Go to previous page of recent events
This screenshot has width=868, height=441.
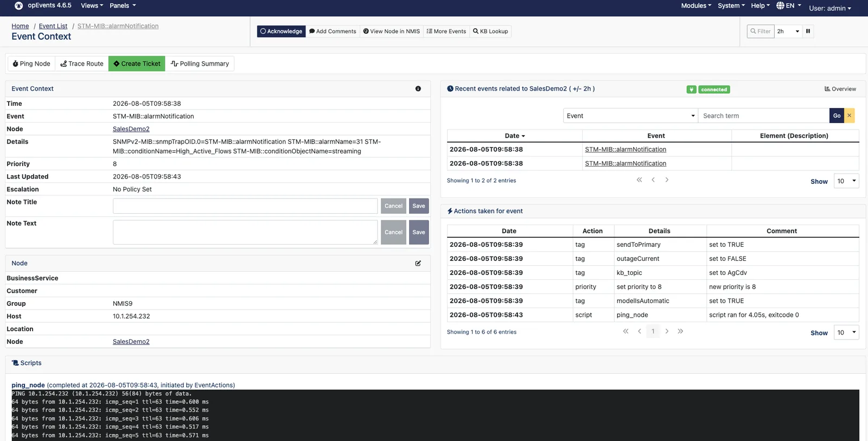pos(653,180)
